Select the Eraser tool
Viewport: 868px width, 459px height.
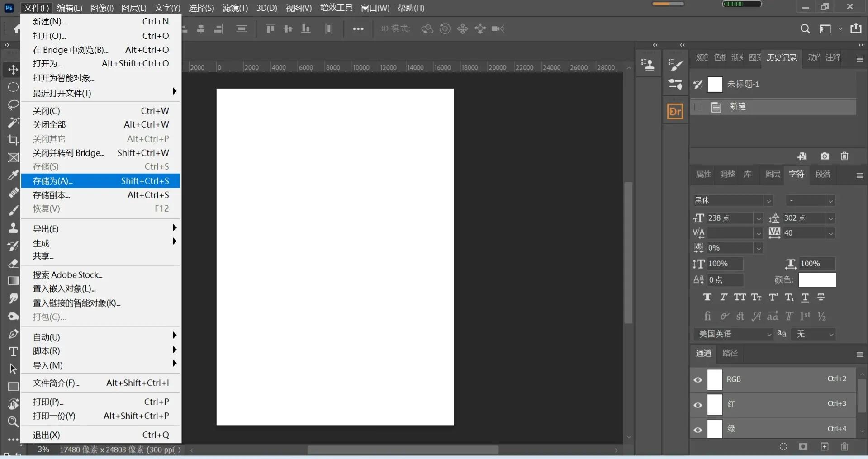coord(13,264)
